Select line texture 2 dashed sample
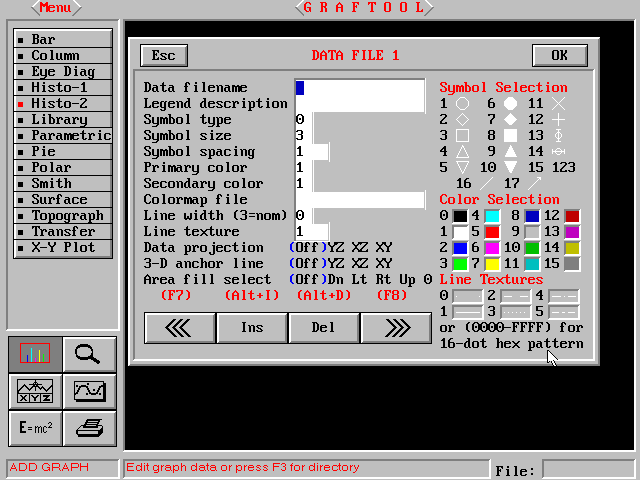Screen dimensions: 640x480 516,296
